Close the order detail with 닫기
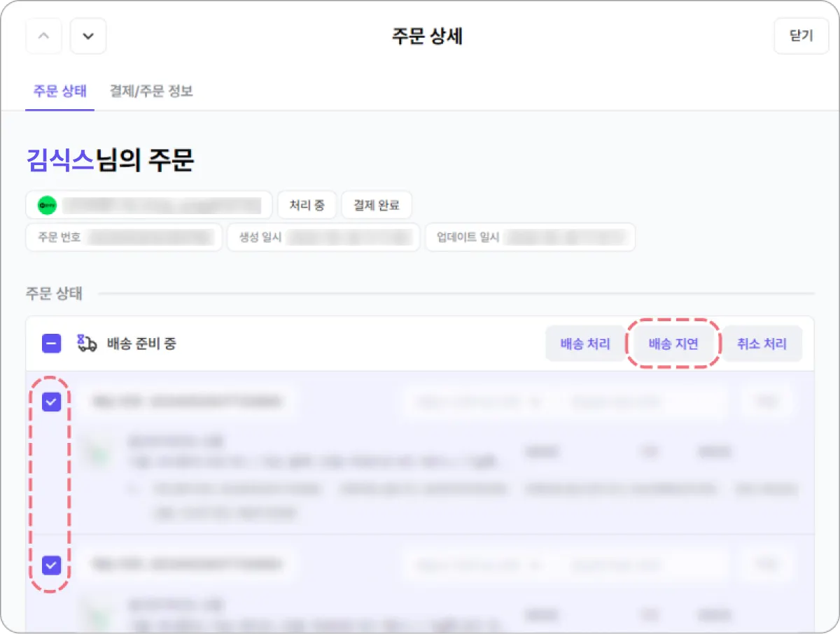This screenshot has width=840, height=634. click(801, 36)
